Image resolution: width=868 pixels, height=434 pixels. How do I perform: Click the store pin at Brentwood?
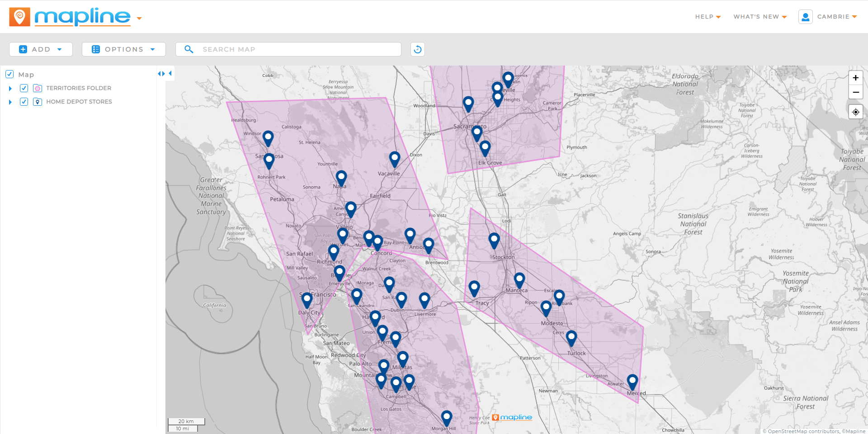tap(429, 246)
